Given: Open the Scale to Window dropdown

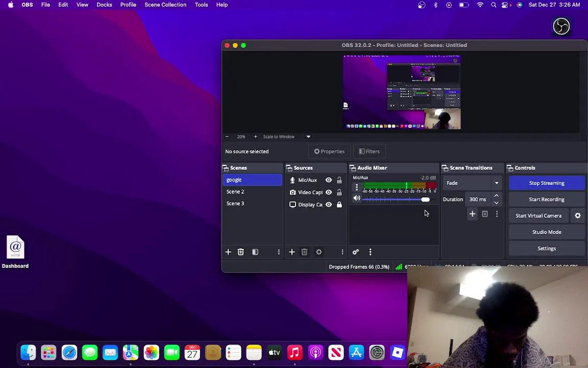Looking at the screenshot, I should point(286,136).
